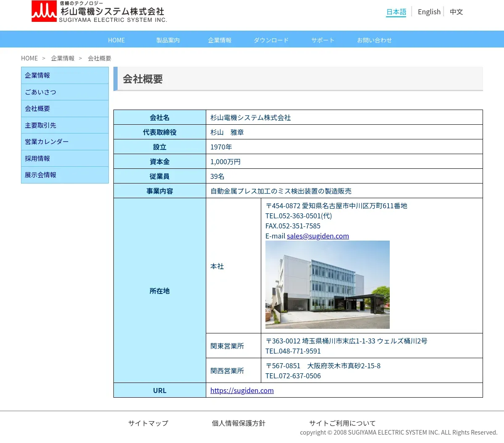
Task: Switch language to English
Action: [x=429, y=12]
